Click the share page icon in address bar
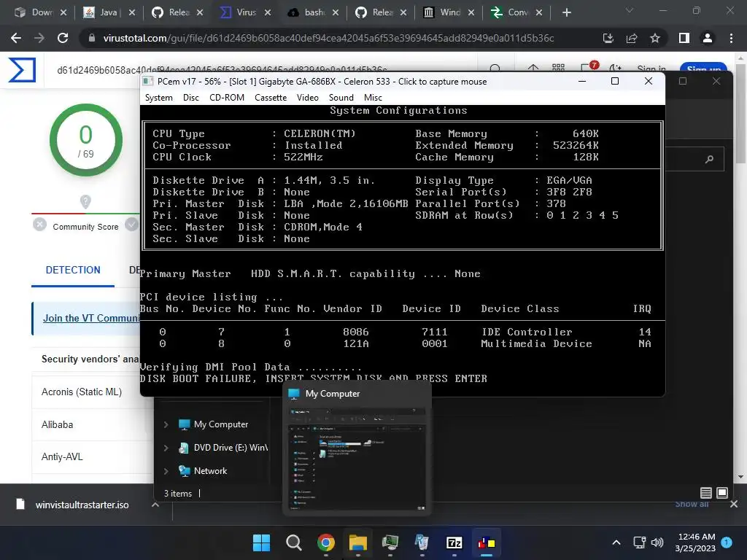The image size is (747, 560). (632, 38)
